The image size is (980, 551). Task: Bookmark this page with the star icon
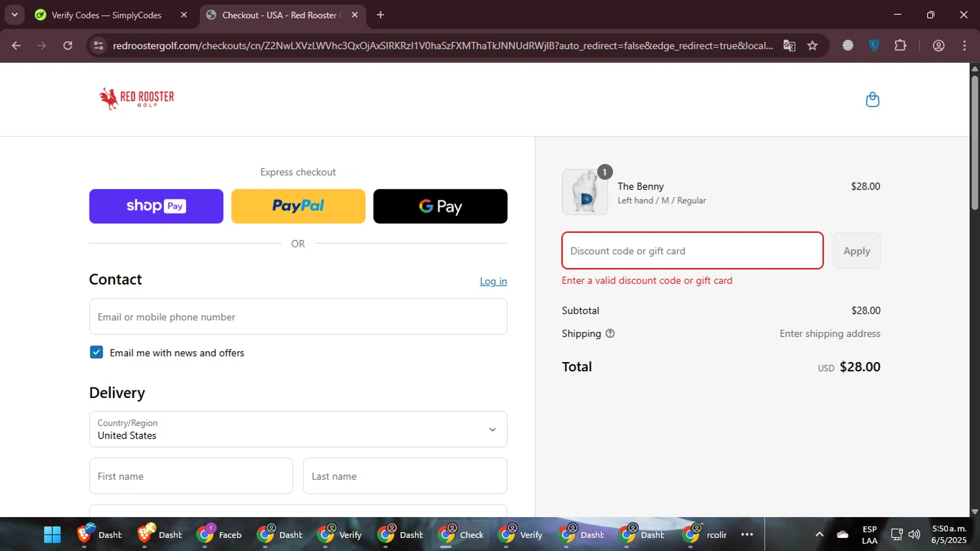(812, 45)
